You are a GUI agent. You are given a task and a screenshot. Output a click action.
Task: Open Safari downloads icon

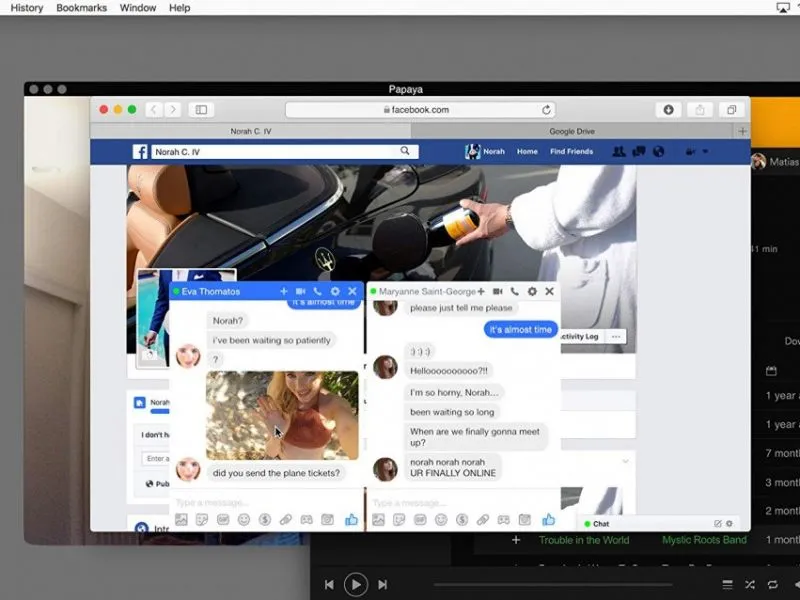tap(668, 110)
